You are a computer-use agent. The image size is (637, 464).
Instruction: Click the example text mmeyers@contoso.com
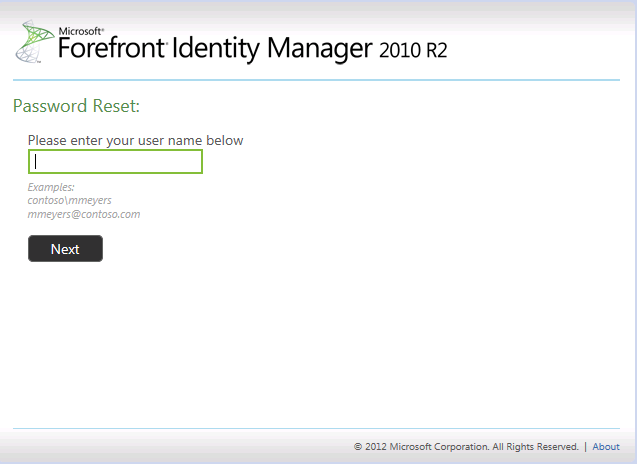84,214
